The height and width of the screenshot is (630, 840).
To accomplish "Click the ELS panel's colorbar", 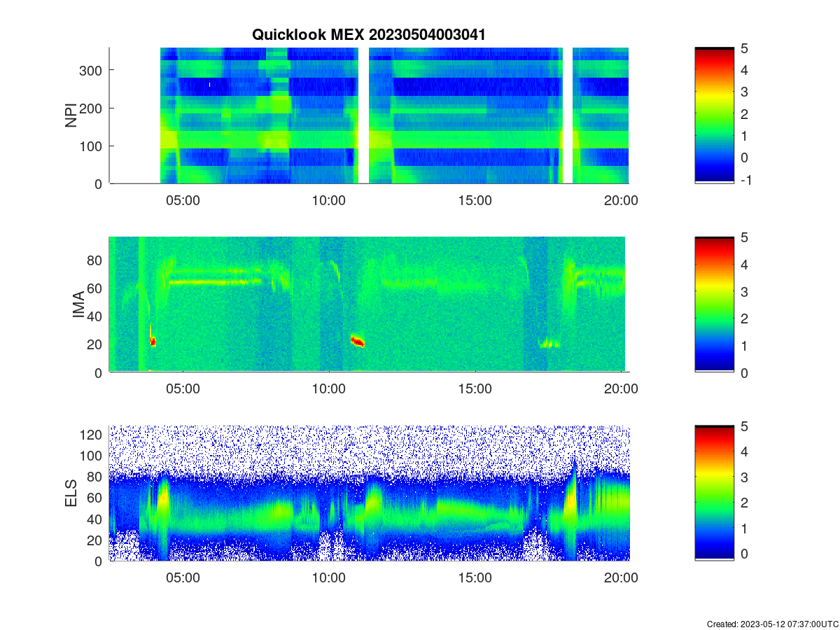I will (714, 493).
